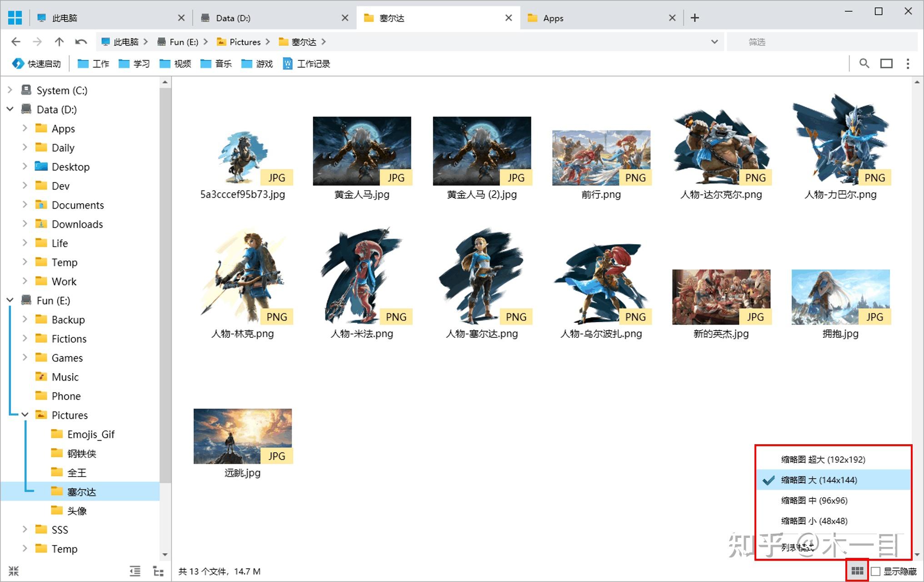Expand the Games folder node
The width and height of the screenshot is (924, 582).
(25, 357)
